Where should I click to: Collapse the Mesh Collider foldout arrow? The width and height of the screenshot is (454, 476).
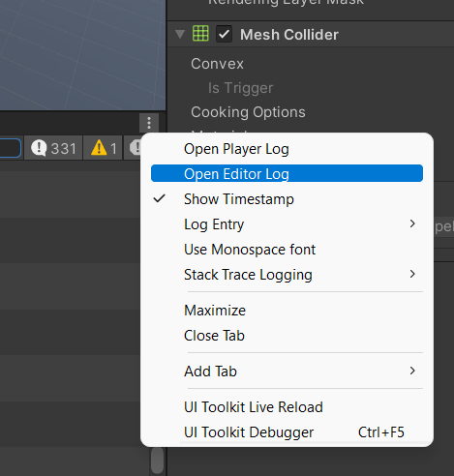(x=180, y=34)
